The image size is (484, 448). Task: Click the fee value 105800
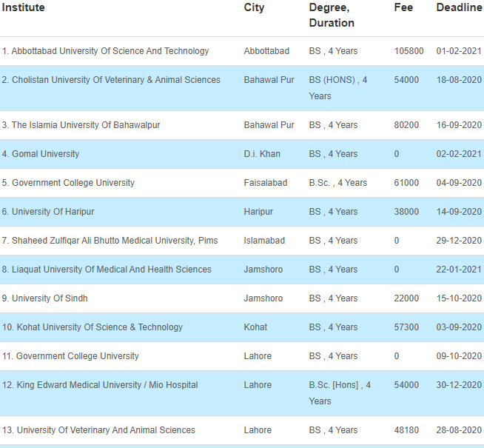409,51
